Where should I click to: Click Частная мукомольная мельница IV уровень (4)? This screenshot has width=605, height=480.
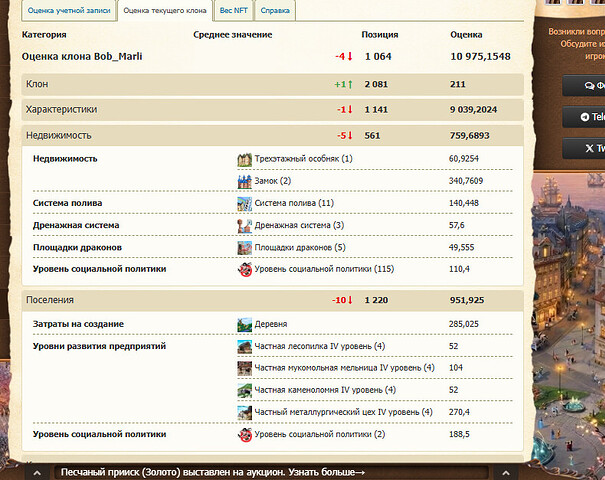click(x=345, y=368)
